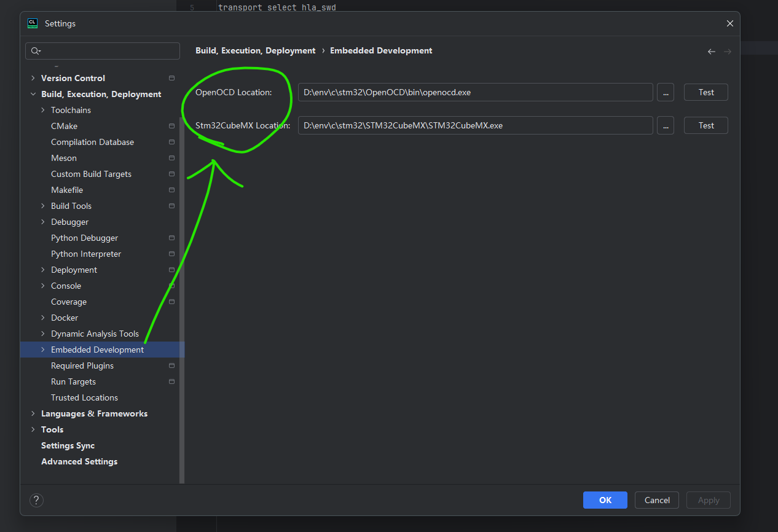Go forward with the right arrow icon

pos(728,52)
